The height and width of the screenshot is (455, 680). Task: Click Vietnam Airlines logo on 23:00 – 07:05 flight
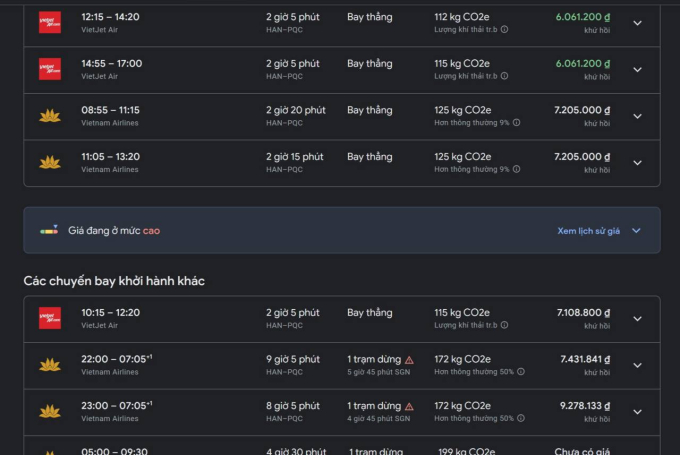click(49, 411)
